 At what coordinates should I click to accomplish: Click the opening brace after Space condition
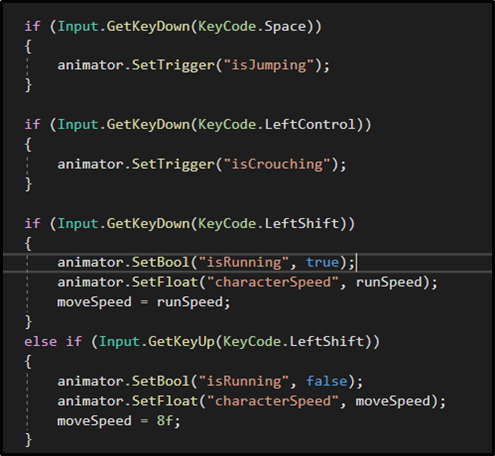(x=28, y=46)
